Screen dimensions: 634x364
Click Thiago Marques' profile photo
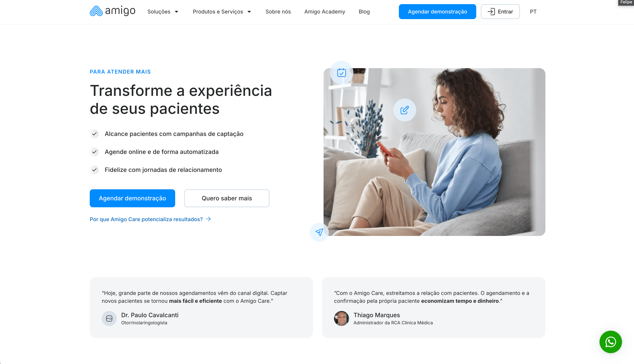341,318
